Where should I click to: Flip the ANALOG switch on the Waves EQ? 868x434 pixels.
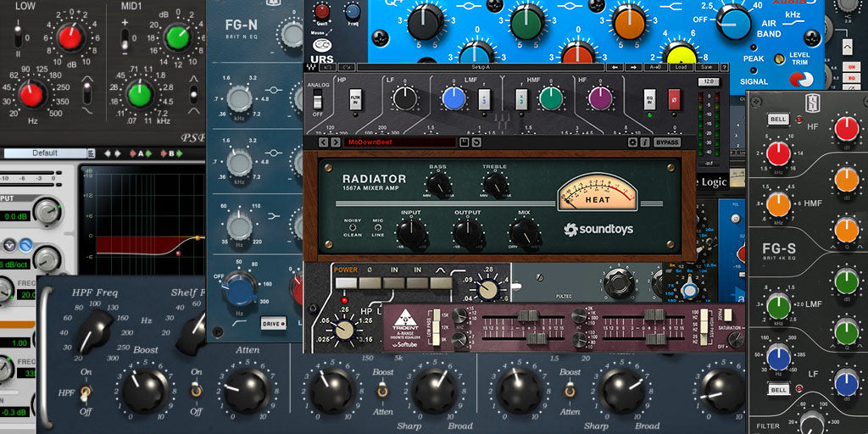[317, 101]
